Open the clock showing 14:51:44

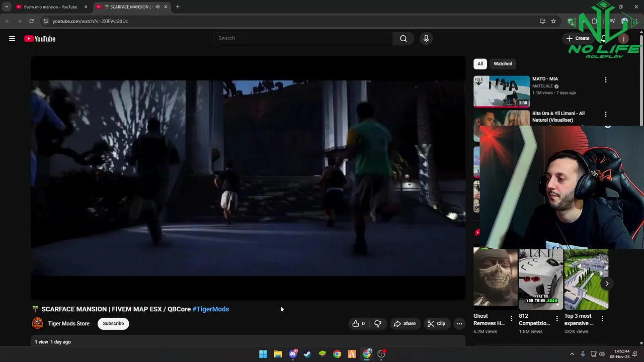click(x=619, y=354)
